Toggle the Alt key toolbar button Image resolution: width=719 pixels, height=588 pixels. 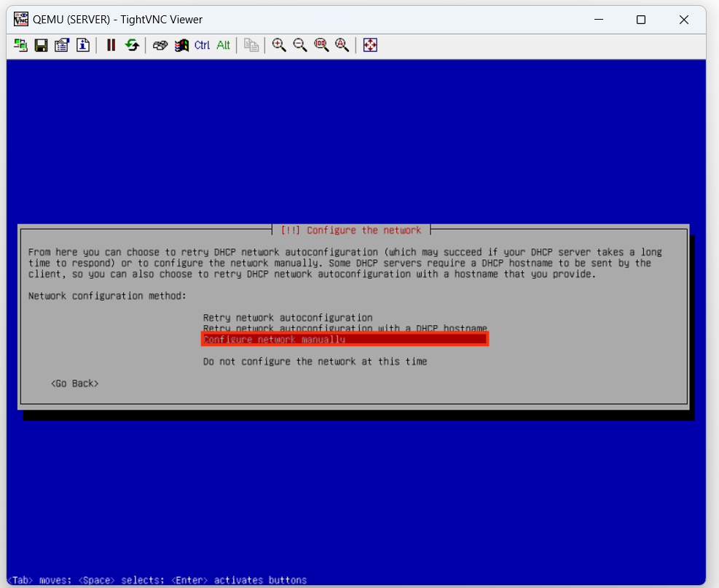pos(223,45)
